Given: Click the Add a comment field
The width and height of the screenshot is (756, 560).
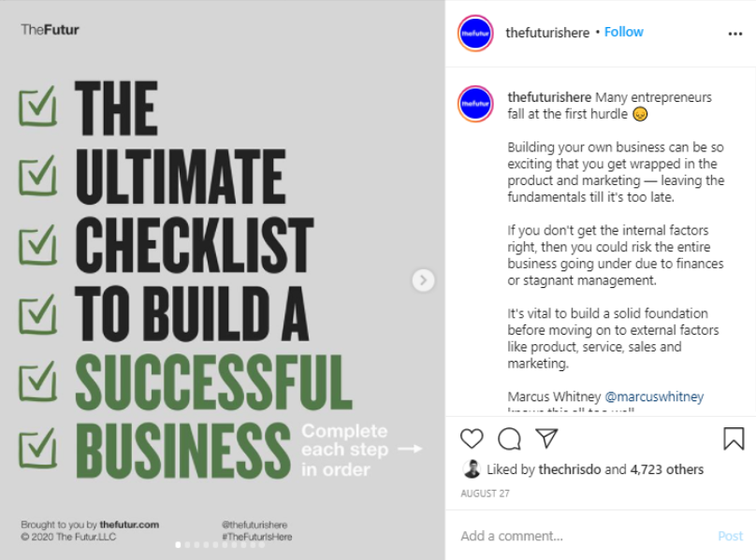Looking at the screenshot, I should point(580,536).
